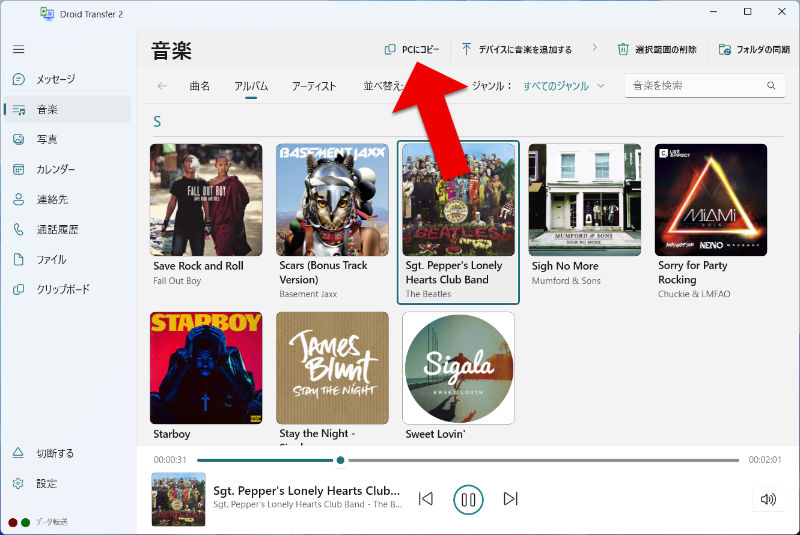Click the phone handset icon
Viewport: 800px width, 535px height.
[x=18, y=230]
